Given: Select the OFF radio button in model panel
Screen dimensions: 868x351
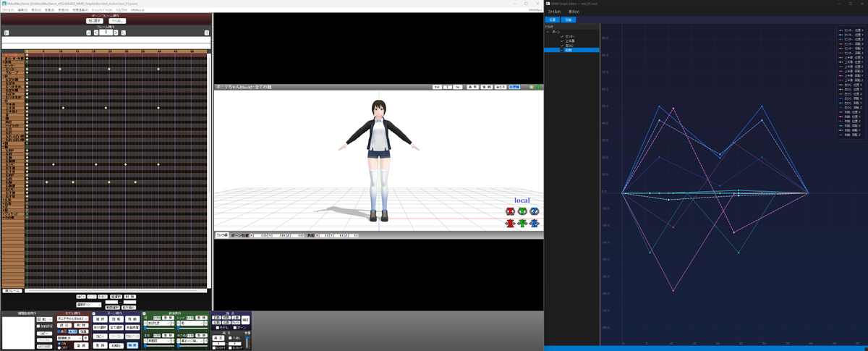Looking at the screenshot, I should tap(59, 347).
